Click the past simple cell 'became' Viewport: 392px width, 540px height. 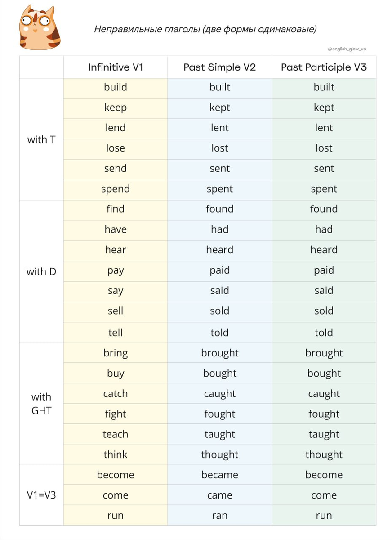tap(220, 475)
